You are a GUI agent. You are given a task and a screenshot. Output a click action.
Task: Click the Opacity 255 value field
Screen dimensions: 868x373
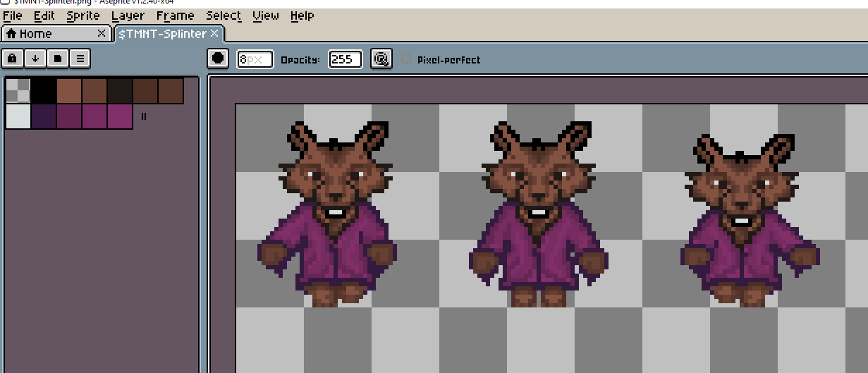point(346,59)
